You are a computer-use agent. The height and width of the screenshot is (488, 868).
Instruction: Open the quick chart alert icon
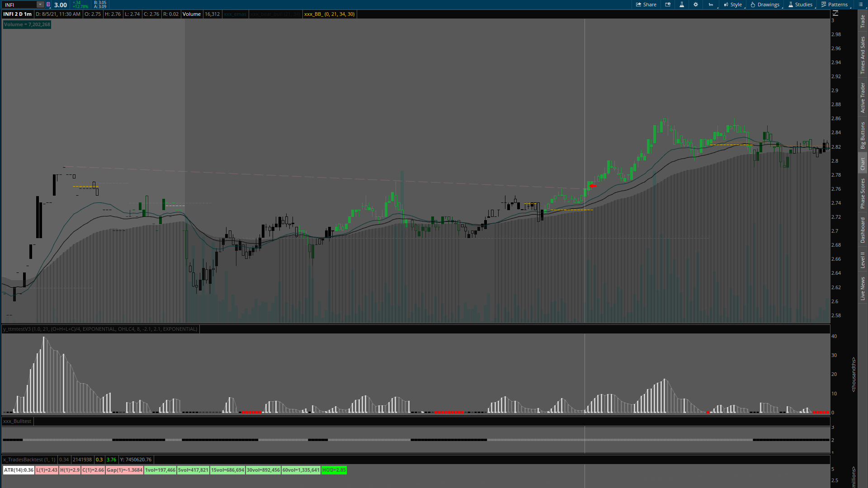[668, 5]
